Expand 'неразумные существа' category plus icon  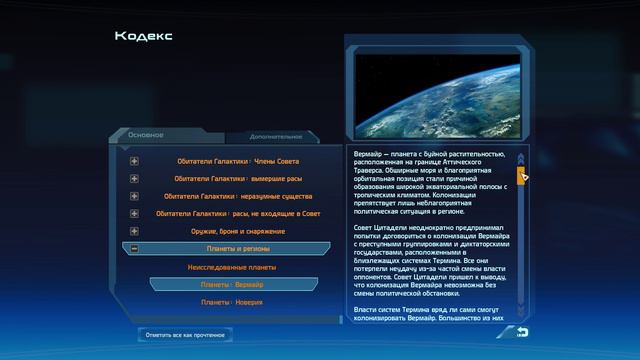tap(134, 196)
